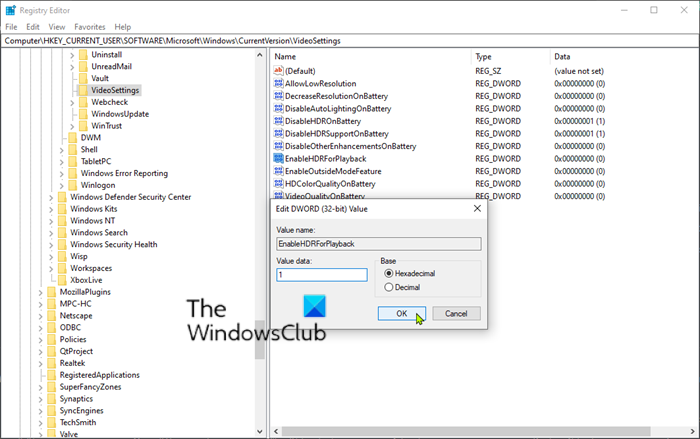Click the Uninstall folder icon
700x439 pixels.
(x=83, y=54)
